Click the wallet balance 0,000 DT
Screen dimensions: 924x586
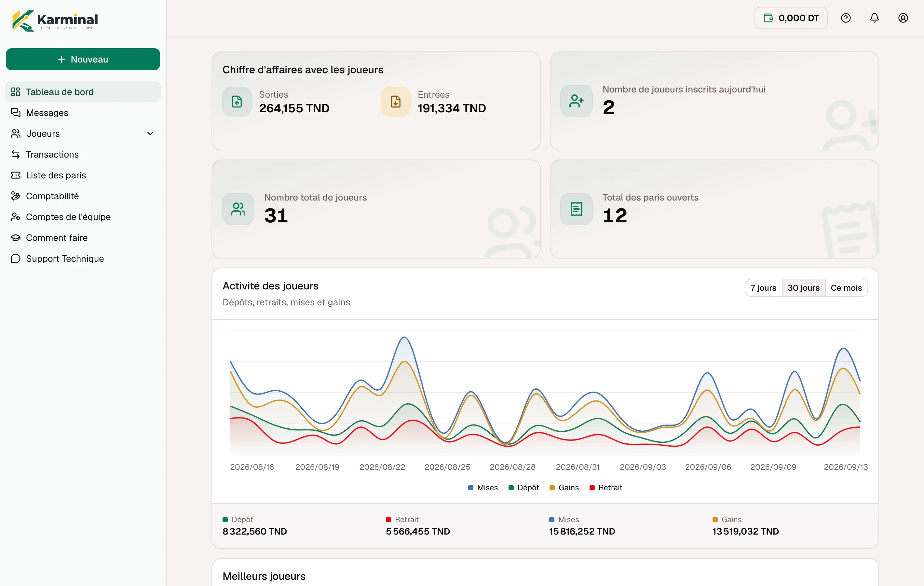point(791,18)
